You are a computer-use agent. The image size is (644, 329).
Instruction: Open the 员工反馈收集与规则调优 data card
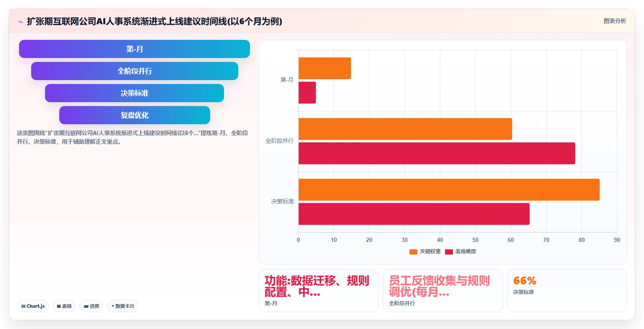pos(442,290)
